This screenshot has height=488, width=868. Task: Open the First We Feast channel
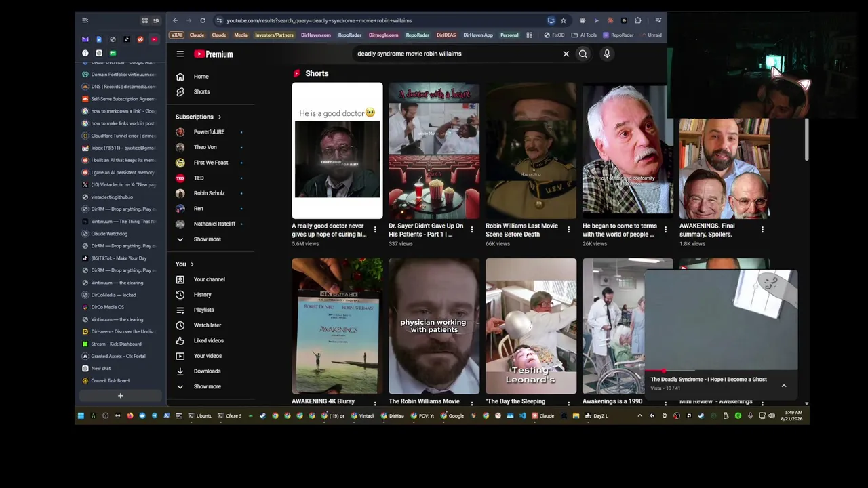click(211, 163)
